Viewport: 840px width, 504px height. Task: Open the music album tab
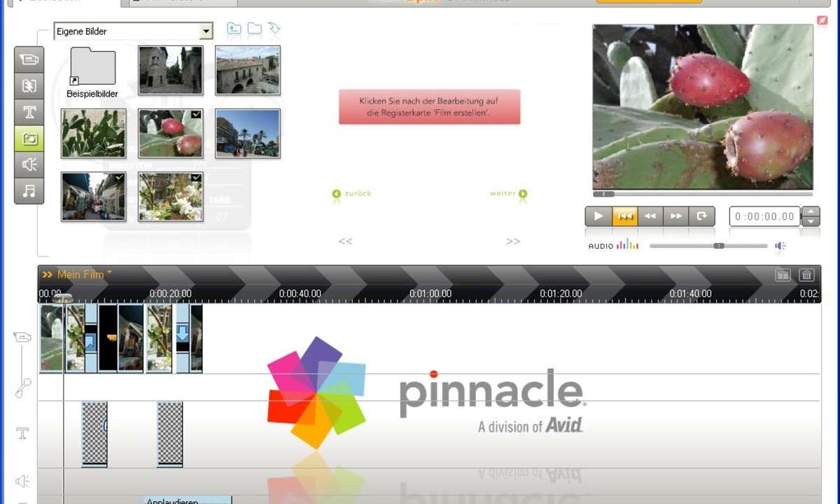(x=29, y=190)
